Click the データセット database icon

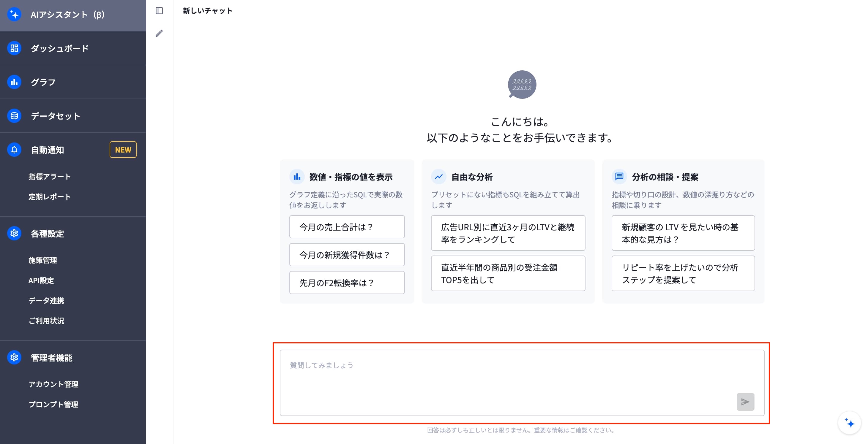coord(14,116)
